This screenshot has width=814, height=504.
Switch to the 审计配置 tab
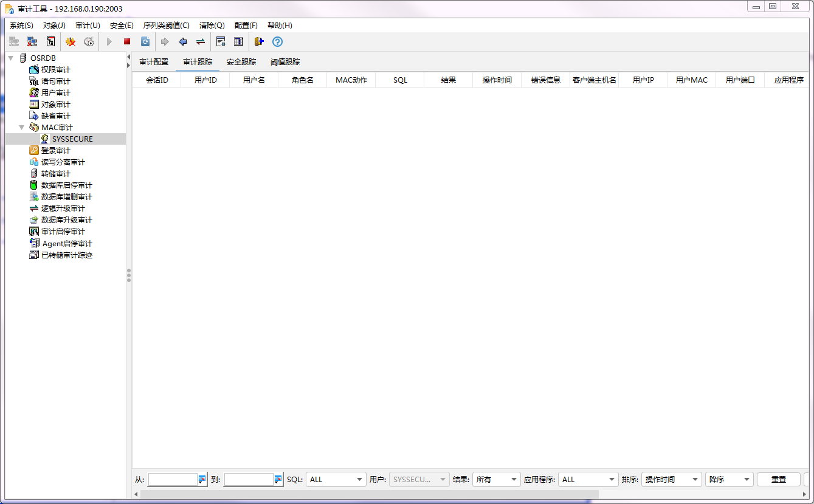pos(154,62)
